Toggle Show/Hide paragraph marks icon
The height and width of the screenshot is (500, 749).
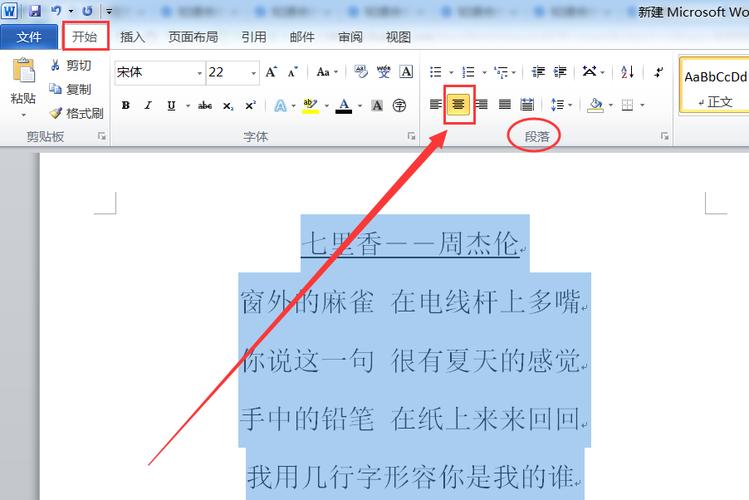[659, 72]
